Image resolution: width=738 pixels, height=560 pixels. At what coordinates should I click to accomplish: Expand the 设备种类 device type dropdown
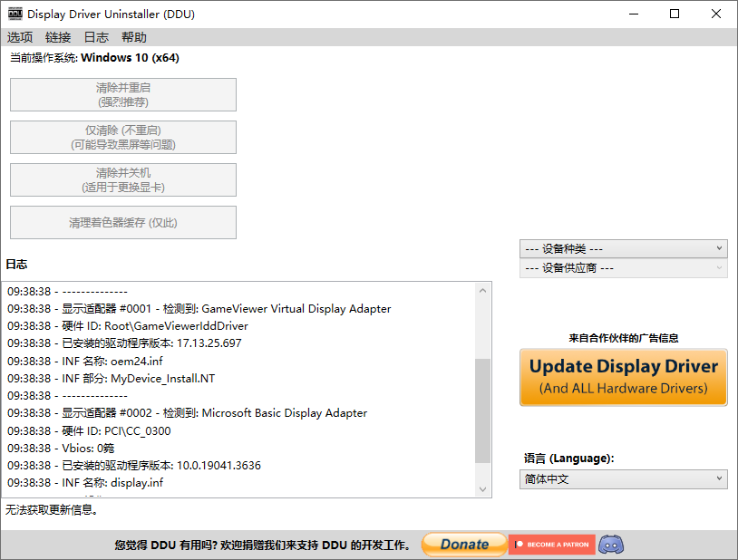click(624, 248)
